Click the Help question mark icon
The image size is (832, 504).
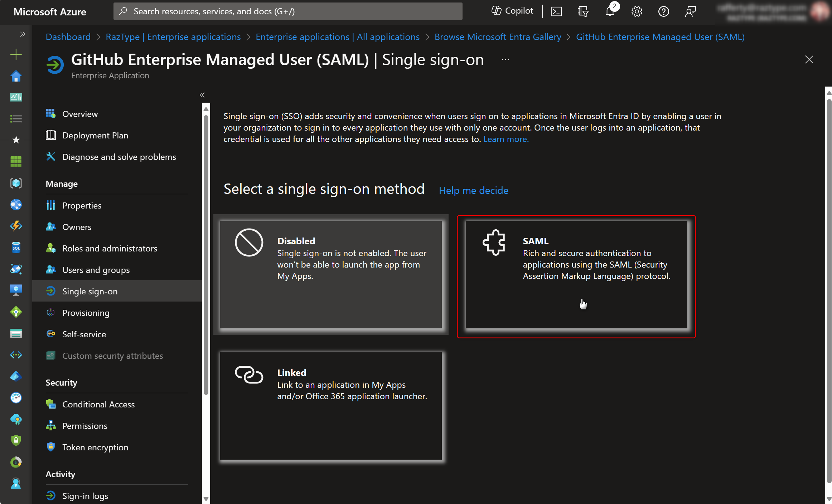[x=663, y=11]
